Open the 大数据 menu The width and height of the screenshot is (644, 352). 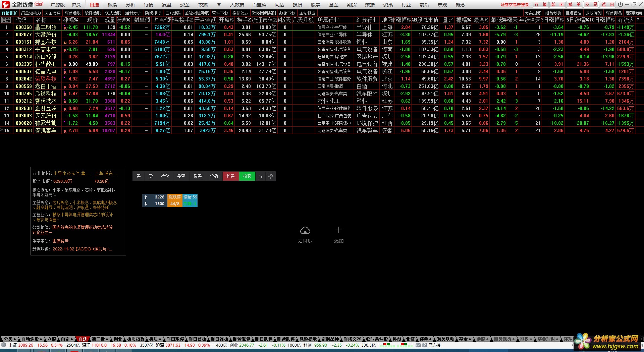click(x=237, y=5)
